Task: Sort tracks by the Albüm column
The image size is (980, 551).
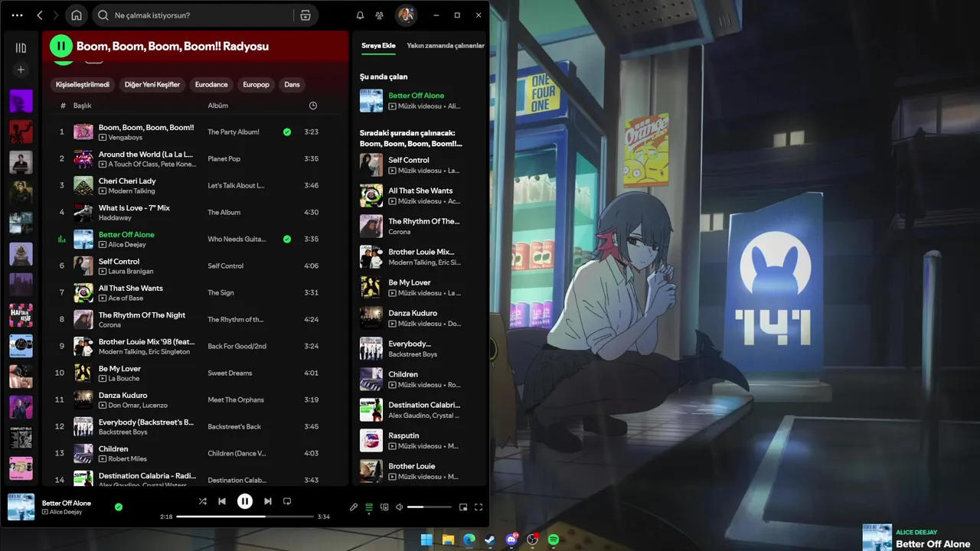Action: pos(218,106)
